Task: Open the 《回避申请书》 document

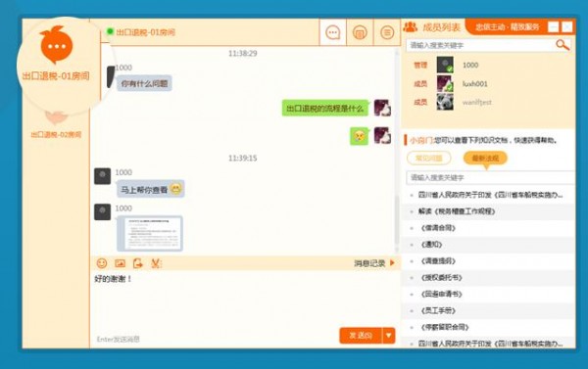Action: click(x=441, y=294)
